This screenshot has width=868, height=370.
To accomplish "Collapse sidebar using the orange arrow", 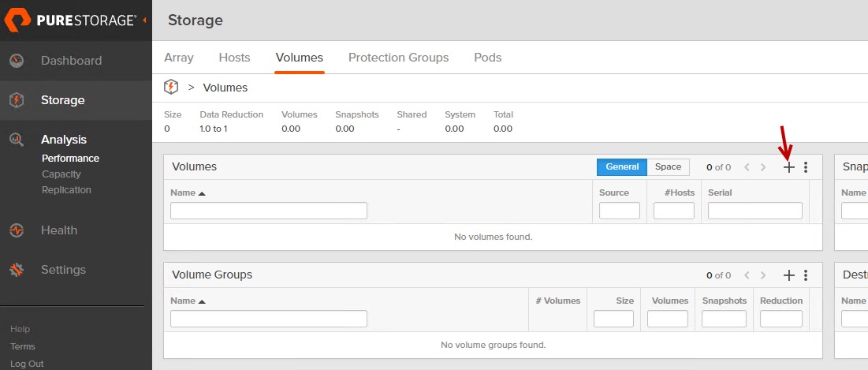I will point(144,21).
